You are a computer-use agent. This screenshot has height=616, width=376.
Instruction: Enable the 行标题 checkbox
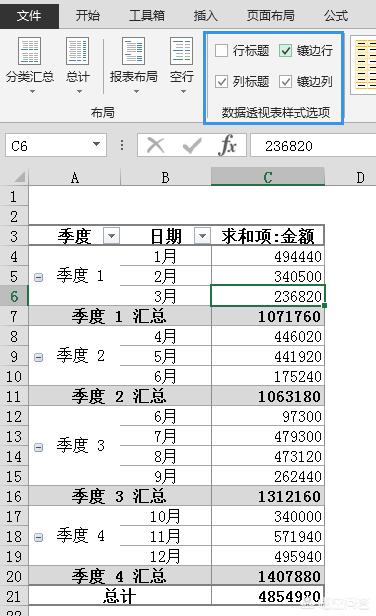(x=221, y=51)
